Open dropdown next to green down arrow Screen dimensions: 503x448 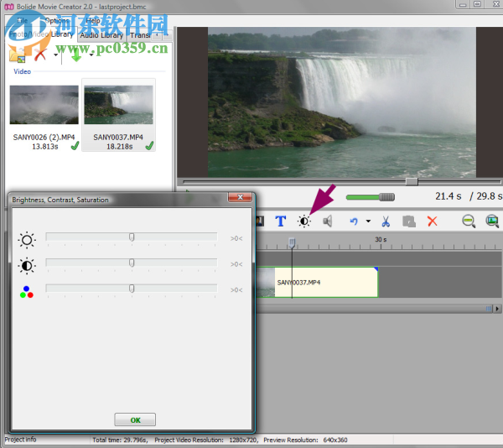[91, 55]
